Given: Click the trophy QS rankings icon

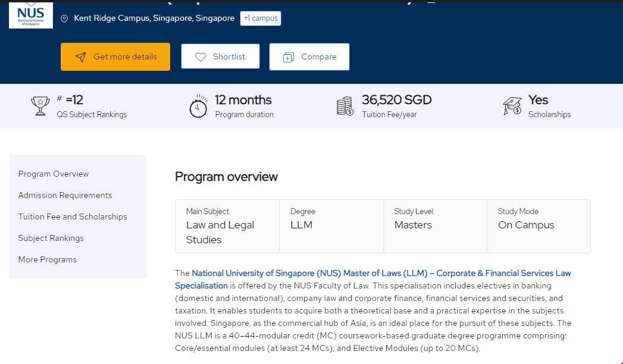Looking at the screenshot, I should (x=40, y=106).
